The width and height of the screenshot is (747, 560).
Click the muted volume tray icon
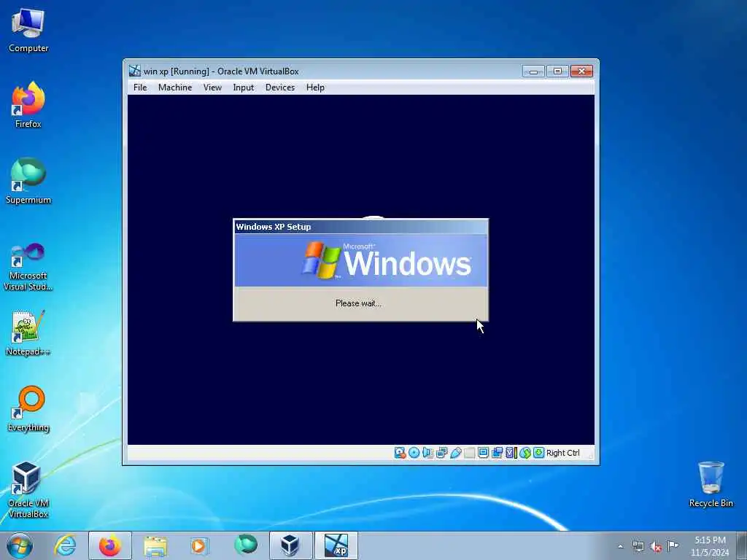[x=656, y=546]
